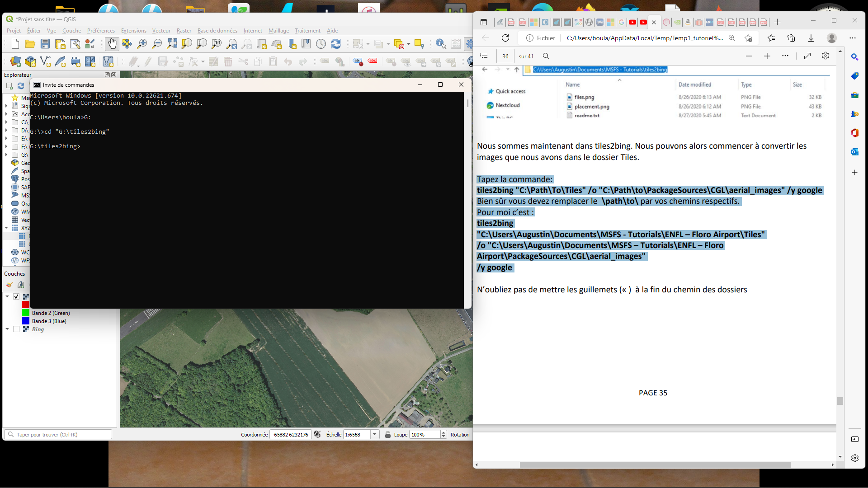Click the Bande 3 (Blue) color swatch

[26, 321]
